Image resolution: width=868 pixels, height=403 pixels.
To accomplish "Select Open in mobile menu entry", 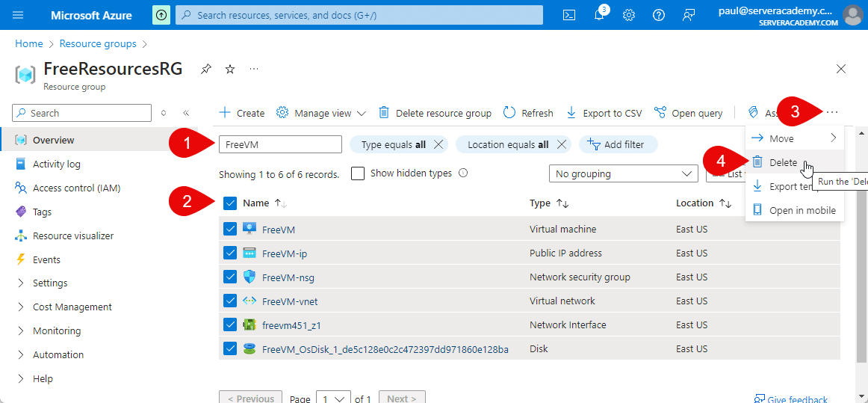I will click(x=802, y=210).
